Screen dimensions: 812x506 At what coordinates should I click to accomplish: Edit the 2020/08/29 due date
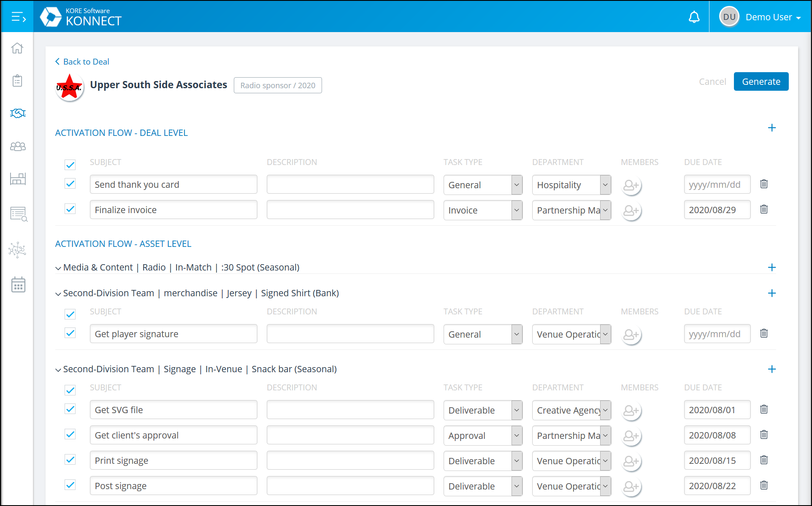(717, 210)
